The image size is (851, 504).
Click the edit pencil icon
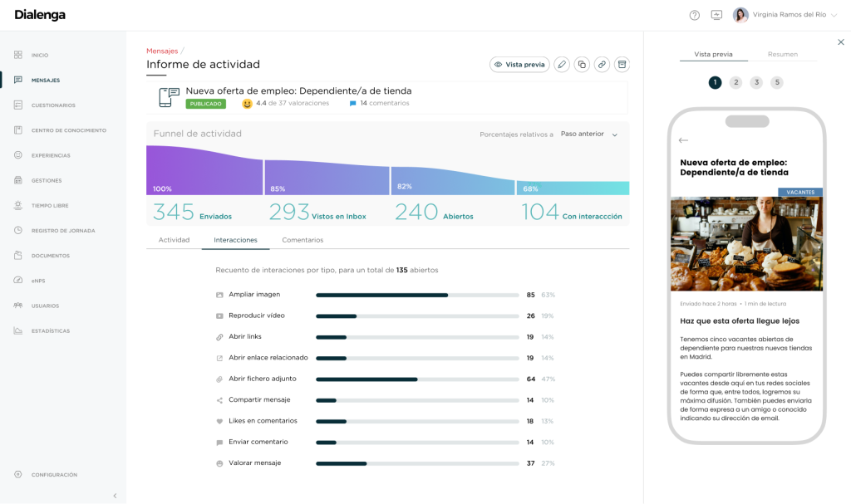point(562,65)
